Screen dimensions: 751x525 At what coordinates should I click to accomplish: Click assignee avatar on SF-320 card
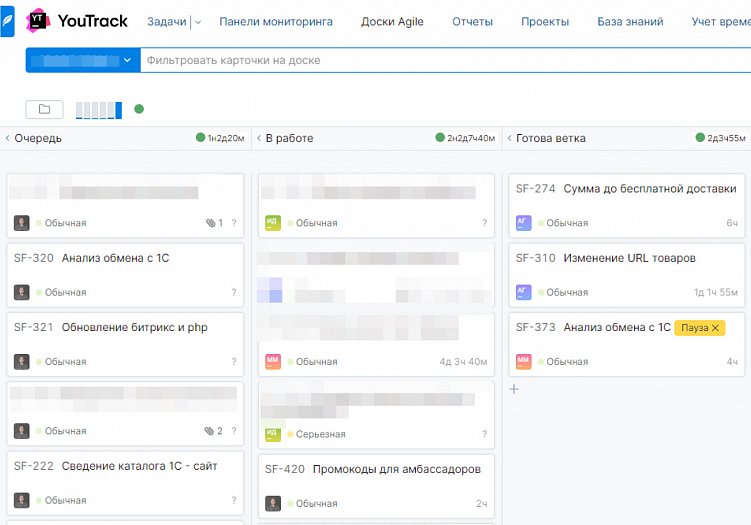(x=22, y=292)
